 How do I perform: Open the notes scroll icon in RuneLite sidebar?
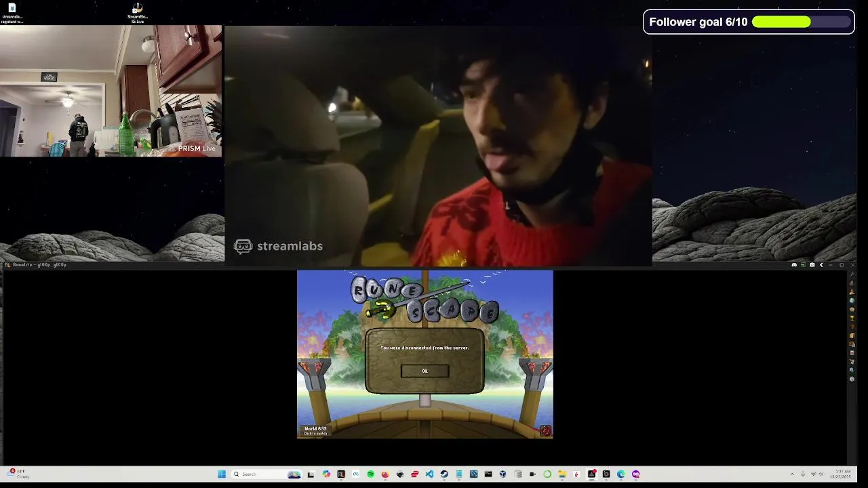(852, 335)
